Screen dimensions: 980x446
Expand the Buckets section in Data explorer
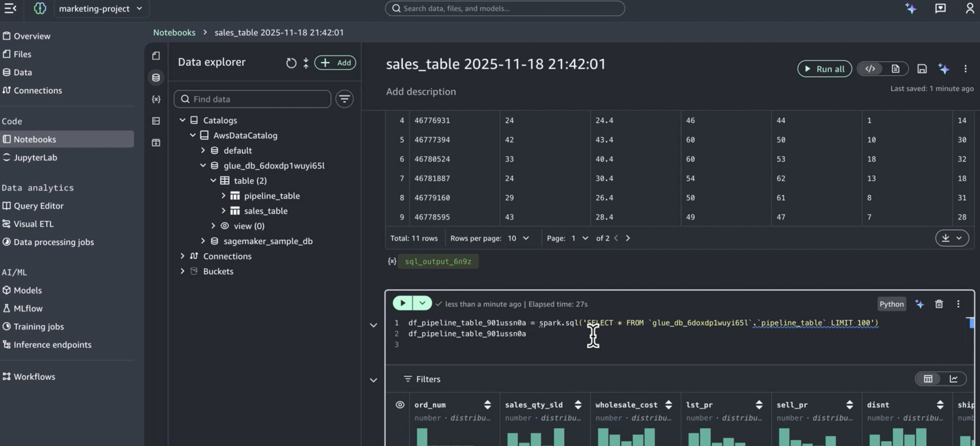[x=183, y=271]
